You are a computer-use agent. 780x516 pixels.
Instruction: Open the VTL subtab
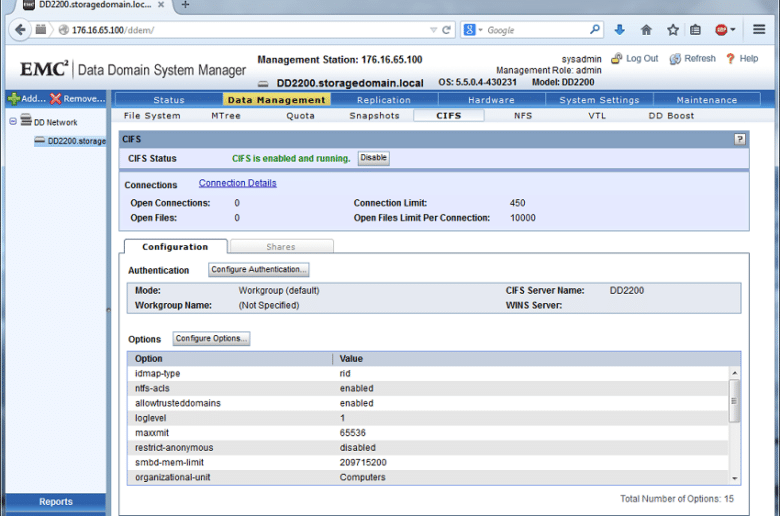tap(597, 115)
